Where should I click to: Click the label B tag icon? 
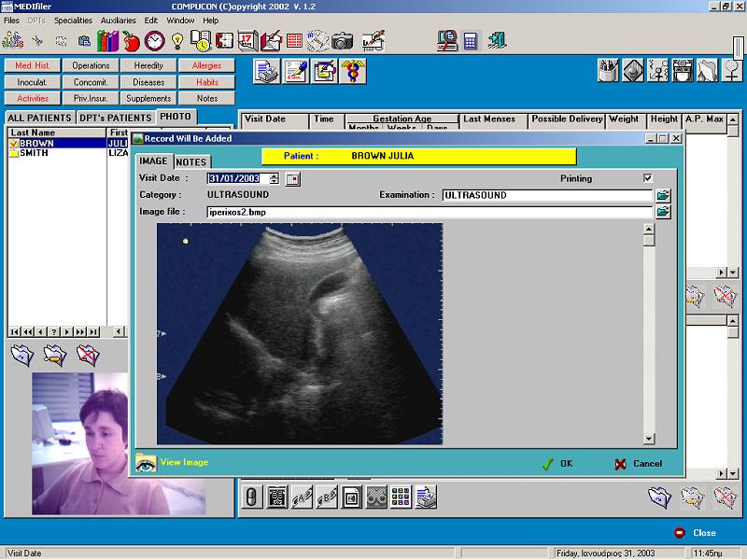coord(326,498)
